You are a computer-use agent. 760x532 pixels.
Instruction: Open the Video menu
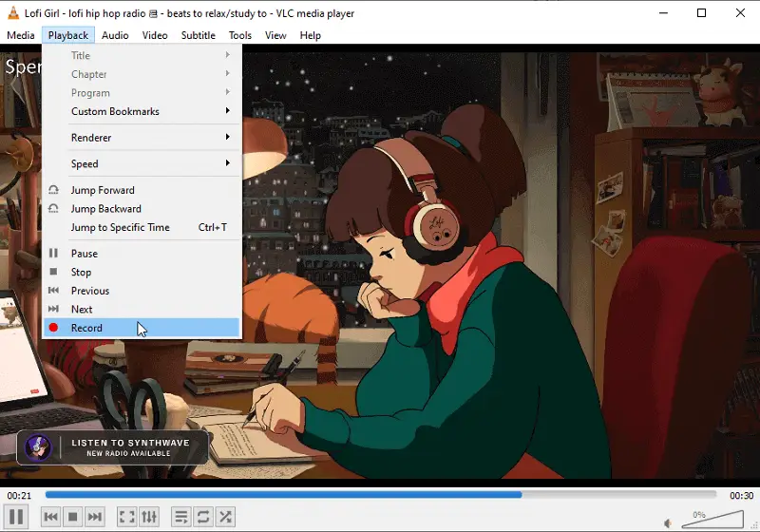[155, 35]
